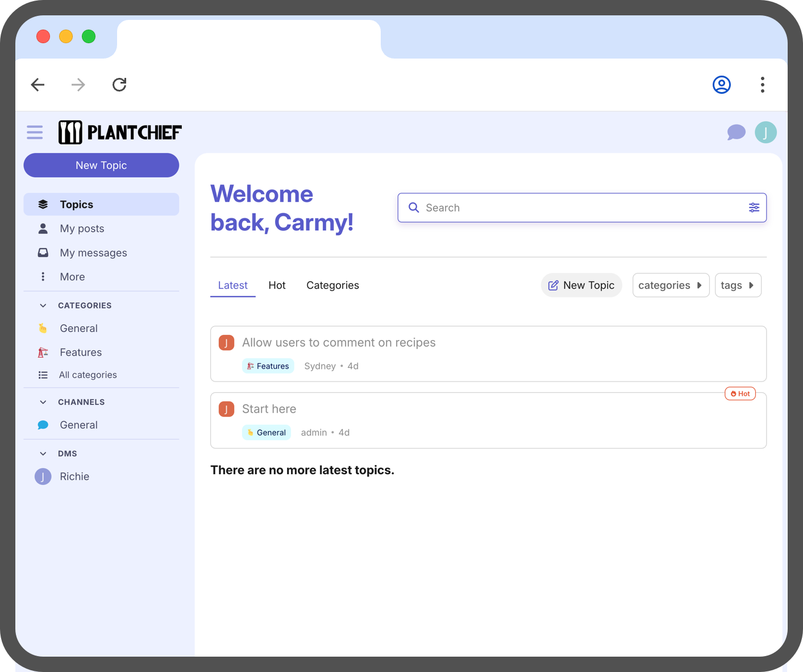The width and height of the screenshot is (803, 672).
Task: Collapse the DMs sidebar section
Action: pos(43,454)
